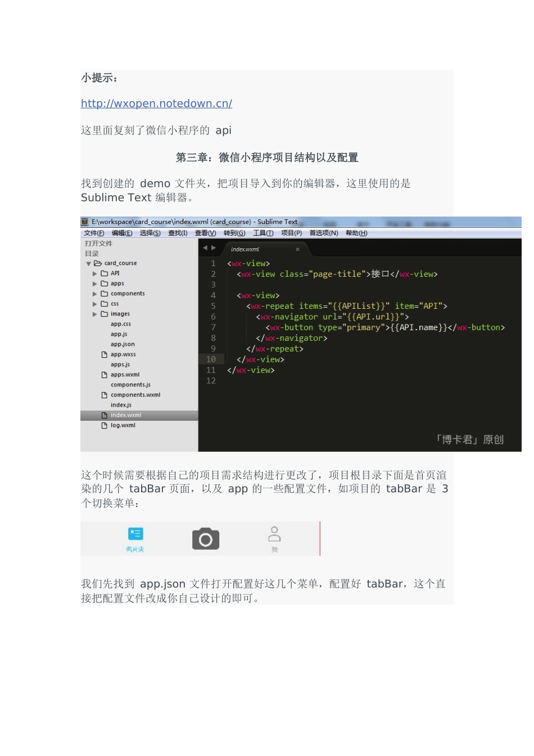Click the index.wxml file icon in sidebar

(104, 416)
